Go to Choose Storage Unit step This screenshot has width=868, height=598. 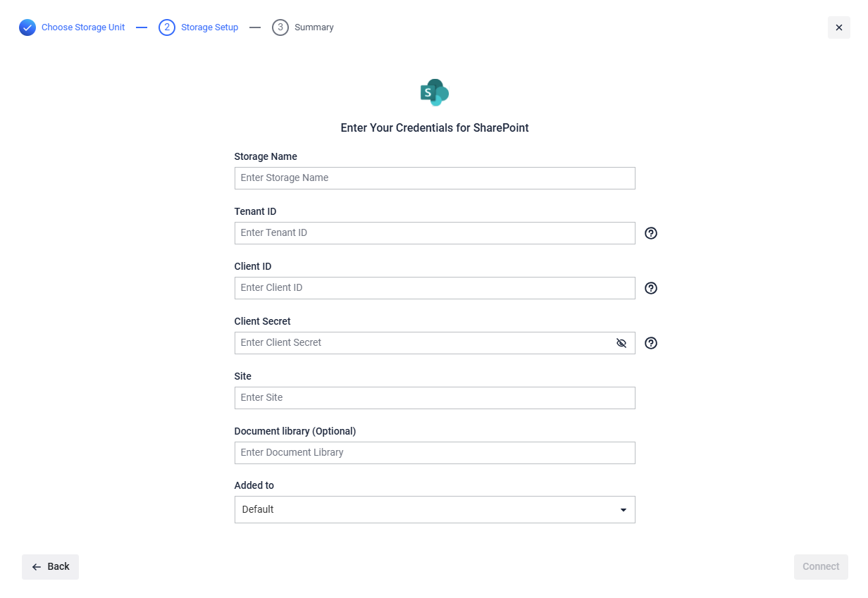tap(83, 27)
